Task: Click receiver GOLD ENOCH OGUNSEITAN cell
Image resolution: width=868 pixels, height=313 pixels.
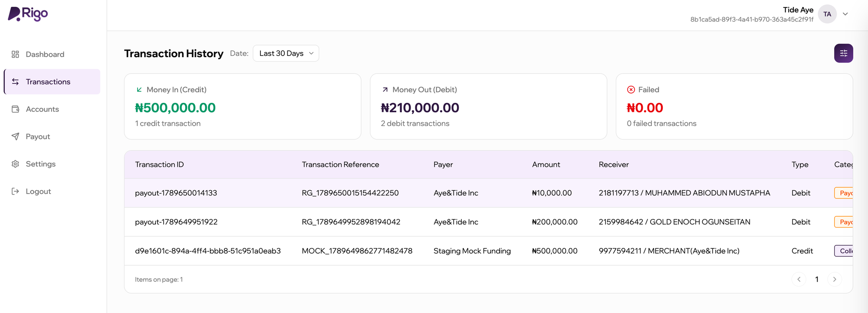Action: coord(674,222)
